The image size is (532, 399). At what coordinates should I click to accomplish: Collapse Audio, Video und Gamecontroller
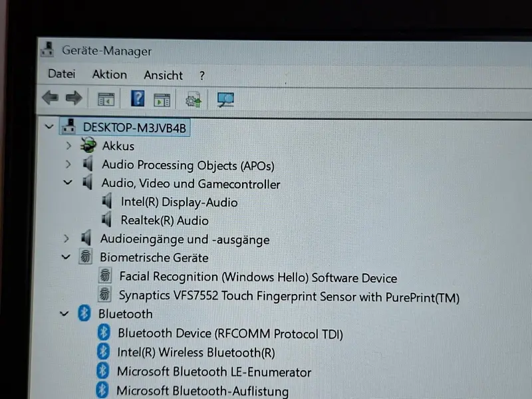pos(68,182)
